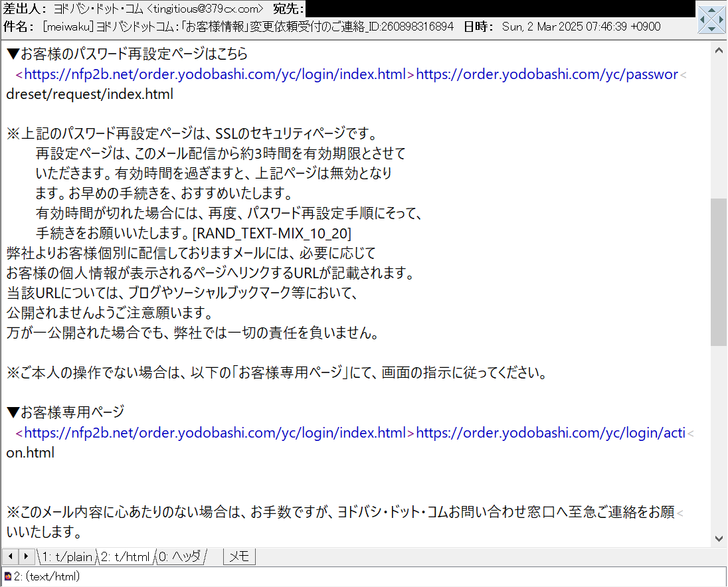Click the 公開されませんようご注意願います line

[x=110, y=313]
